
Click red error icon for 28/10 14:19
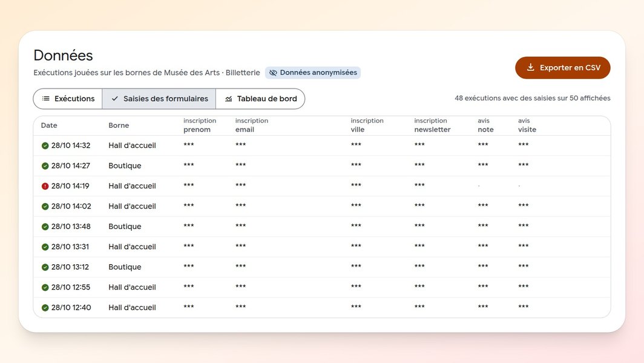(x=45, y=186)
